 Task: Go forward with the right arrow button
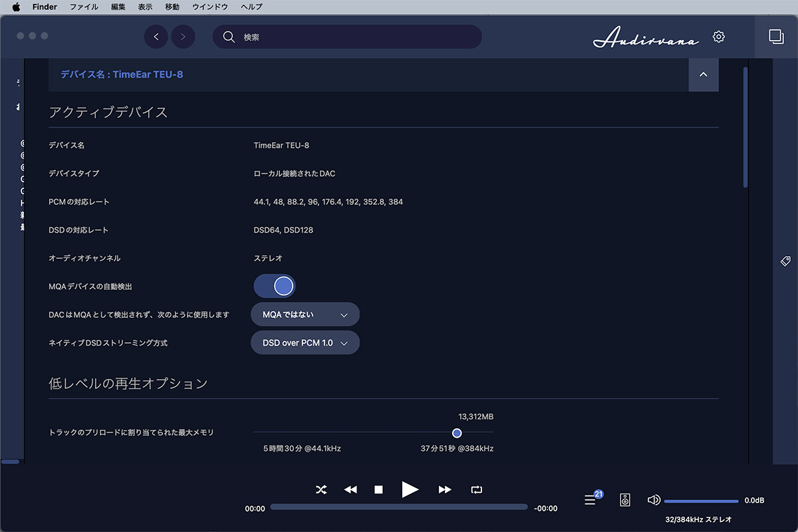[x=184, y=37]
